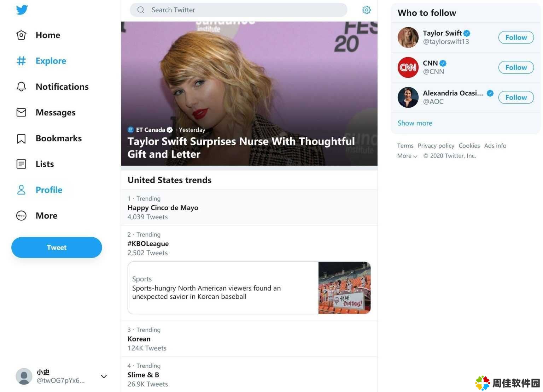The image size is (543, 392).
Task: Expand account switcher chevron at bottom left
Action: (x=104, y=376)
